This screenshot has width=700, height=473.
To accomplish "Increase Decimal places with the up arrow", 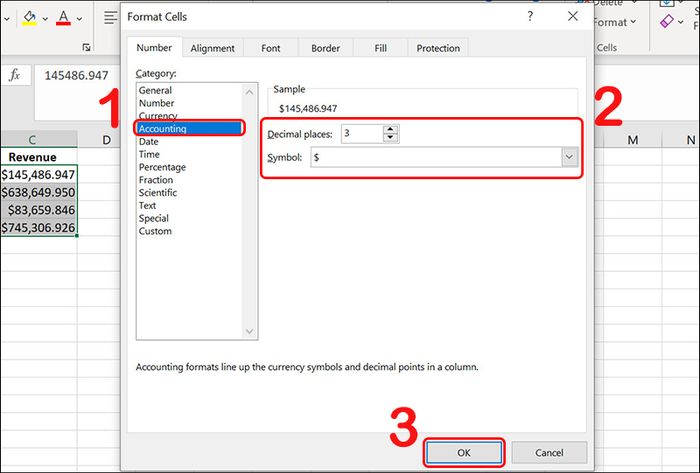I will [391, 129].
